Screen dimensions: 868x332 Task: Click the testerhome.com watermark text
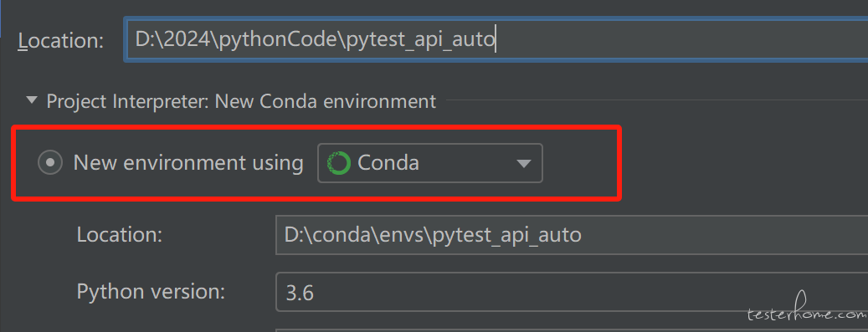click(807, 314)
